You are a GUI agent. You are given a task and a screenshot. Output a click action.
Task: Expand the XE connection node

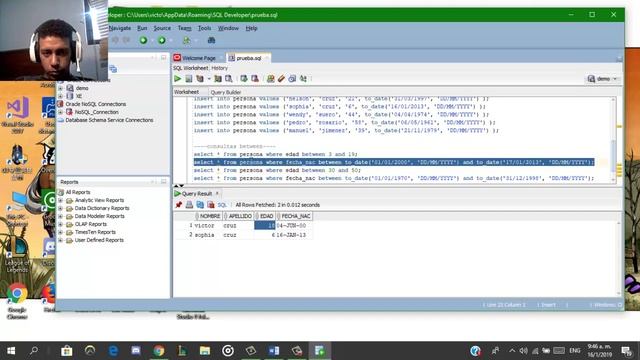point(60,96)
